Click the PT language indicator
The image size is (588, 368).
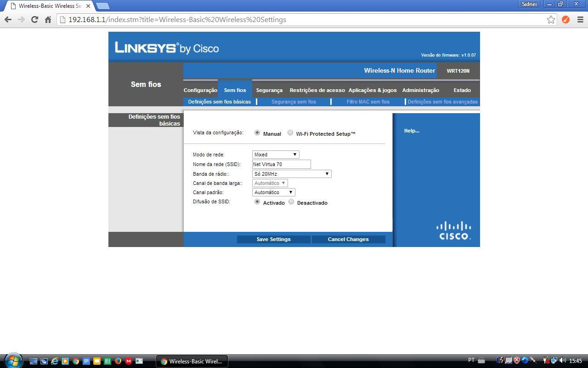point(471,360)
